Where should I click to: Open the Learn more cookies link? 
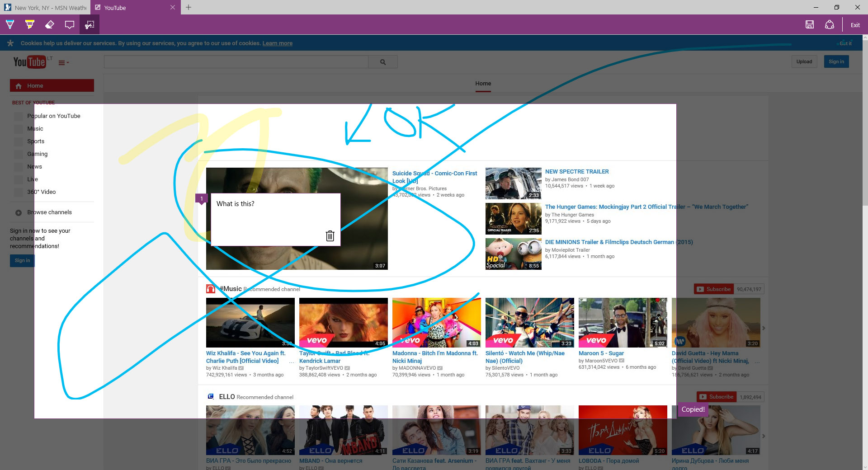point(277,43)
